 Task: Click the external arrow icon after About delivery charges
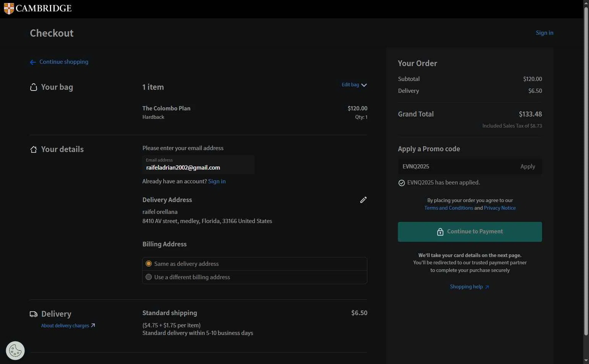coord(93,325)
